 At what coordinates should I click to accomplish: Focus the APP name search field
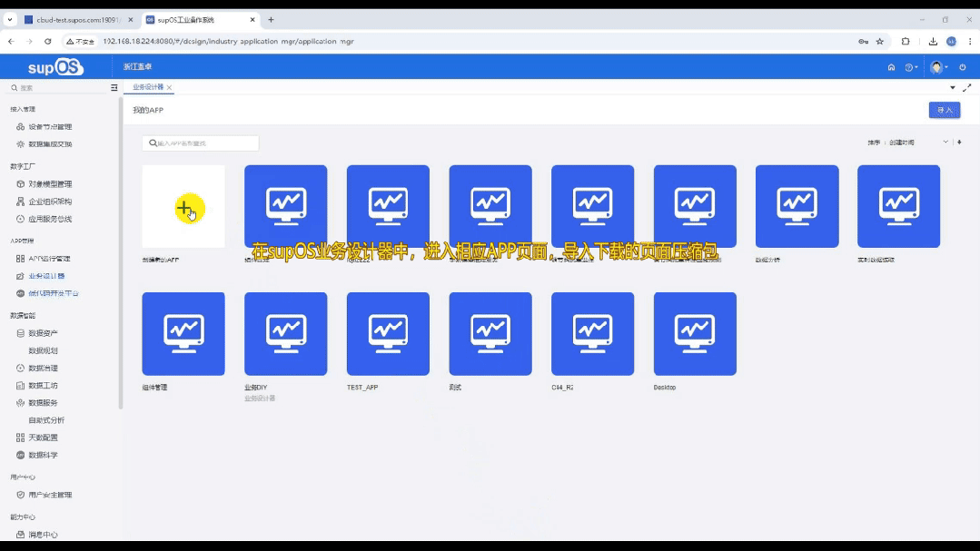201,143
